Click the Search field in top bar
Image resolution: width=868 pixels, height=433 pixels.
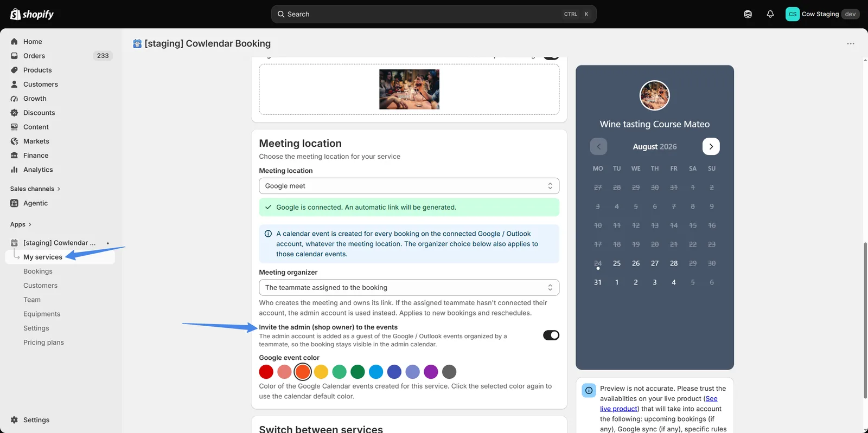point(433,14)
